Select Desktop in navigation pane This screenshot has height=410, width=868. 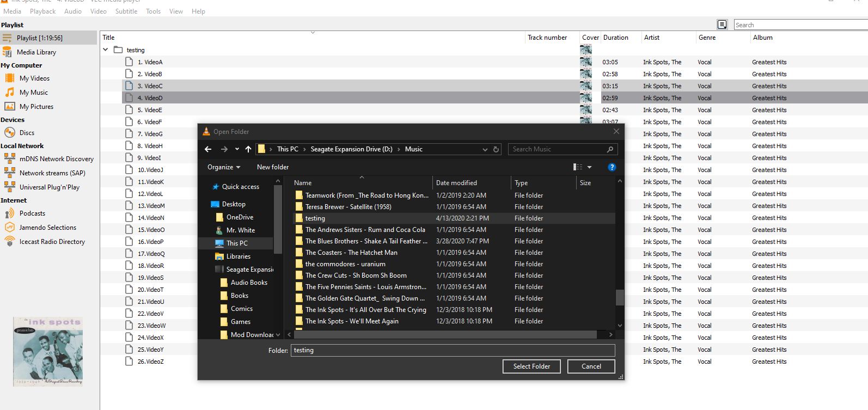click(234, 204)
